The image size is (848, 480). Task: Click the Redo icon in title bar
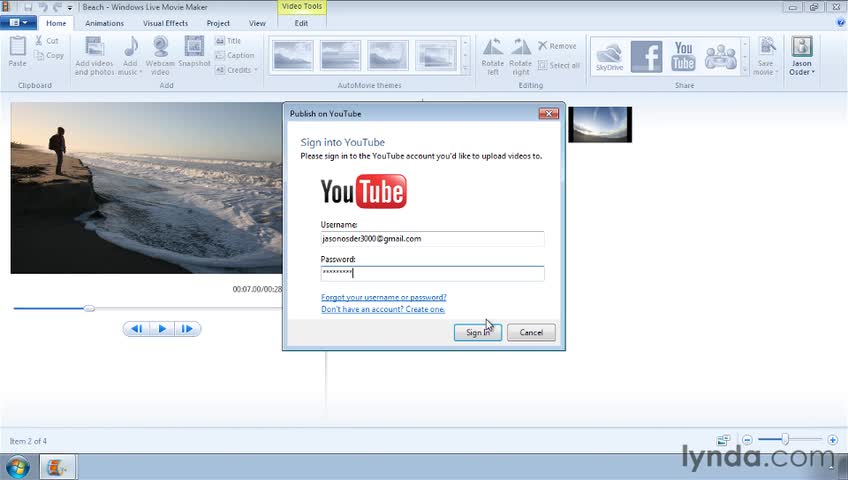click(x=57, y=7)
